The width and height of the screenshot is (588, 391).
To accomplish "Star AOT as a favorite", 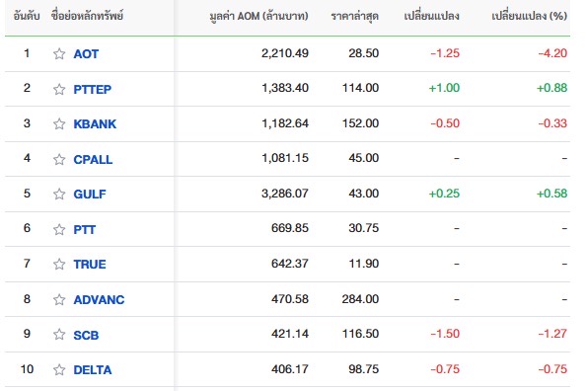I will (x=59, y=54).
